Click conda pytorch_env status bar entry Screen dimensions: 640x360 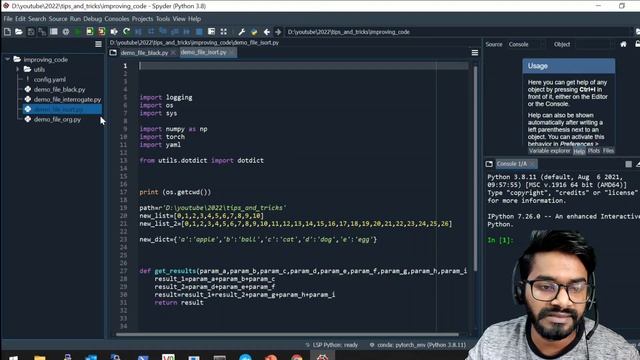pyautogui.click(x=418, y=345)
